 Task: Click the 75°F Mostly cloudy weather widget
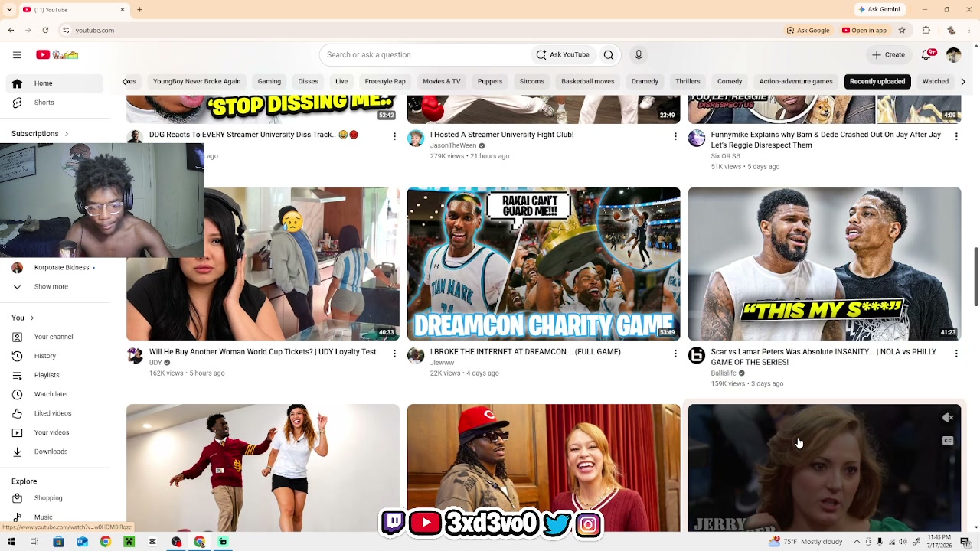[x=806, y=542]
